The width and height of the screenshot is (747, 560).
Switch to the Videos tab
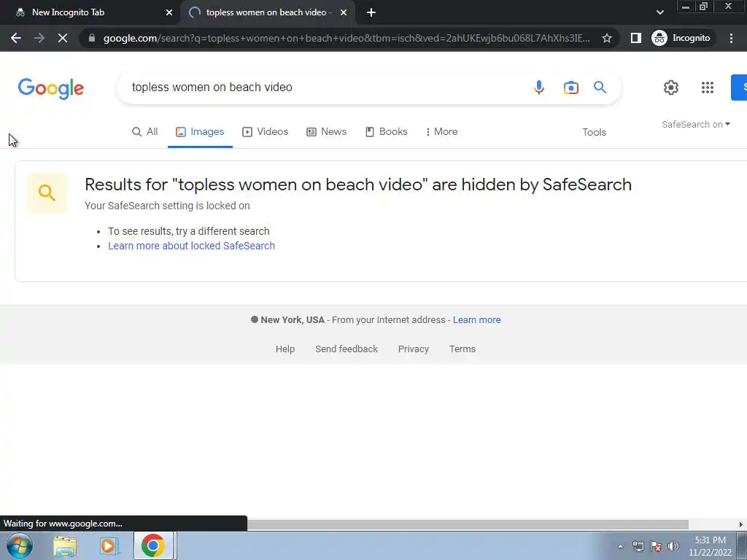click(266, 132)
